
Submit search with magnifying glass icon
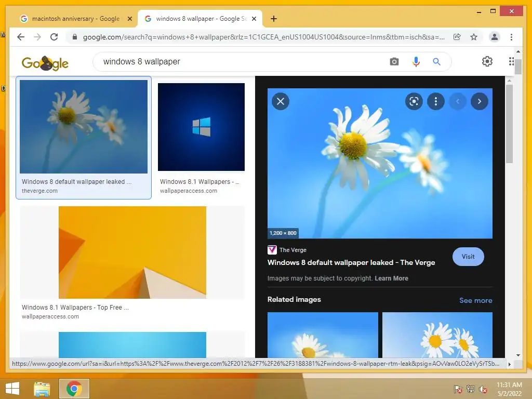436,62
